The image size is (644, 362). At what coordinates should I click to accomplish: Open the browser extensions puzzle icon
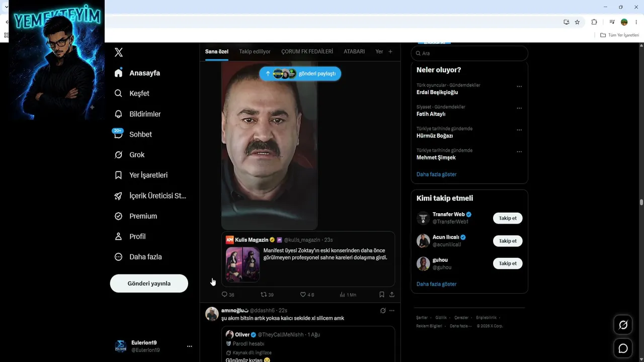[594, 22]
